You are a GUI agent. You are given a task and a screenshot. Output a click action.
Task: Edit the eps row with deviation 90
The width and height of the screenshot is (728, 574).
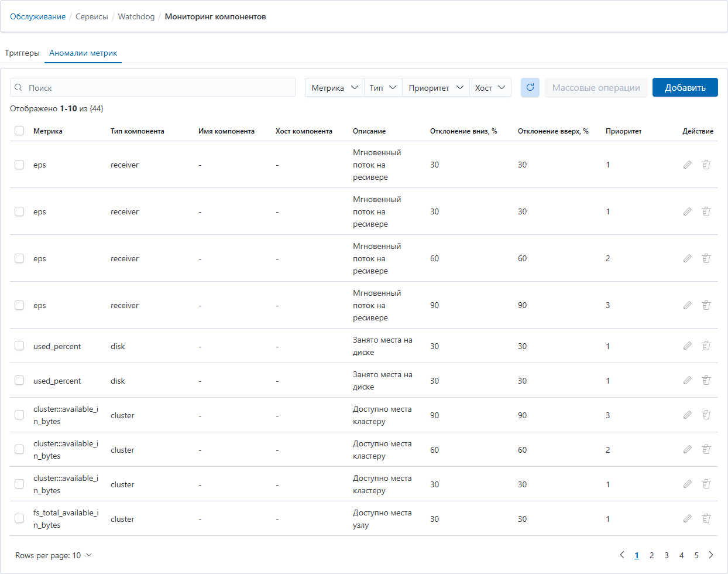tap(688, 305)
